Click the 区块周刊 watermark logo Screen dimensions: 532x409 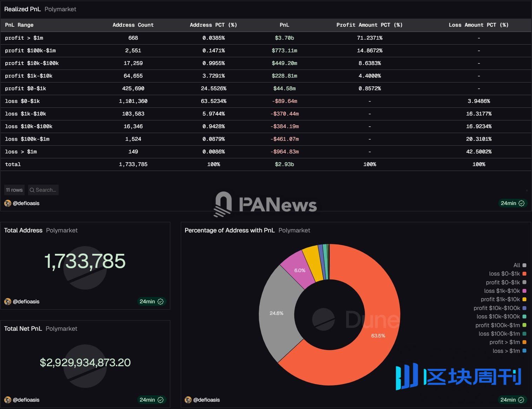pos(457,377)
